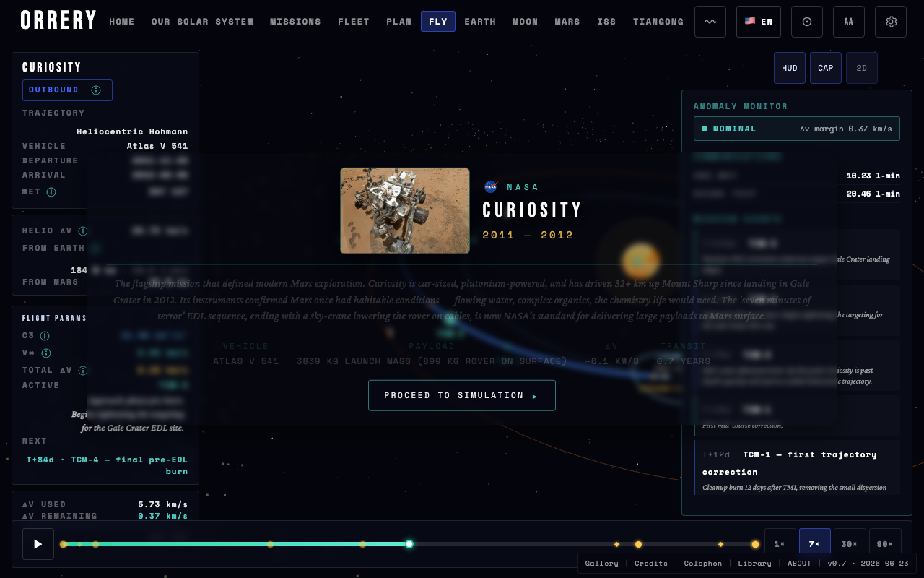Click the NASA logo badge

(491, 187)
